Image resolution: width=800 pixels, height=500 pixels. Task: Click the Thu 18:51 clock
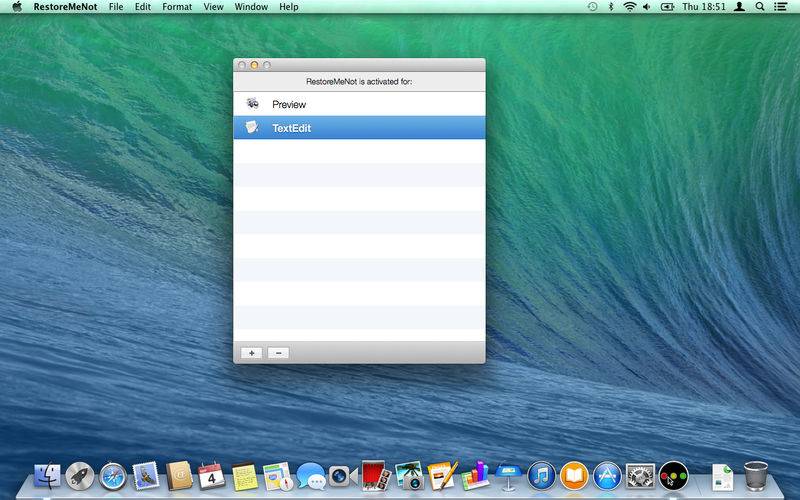click(704, 7)
